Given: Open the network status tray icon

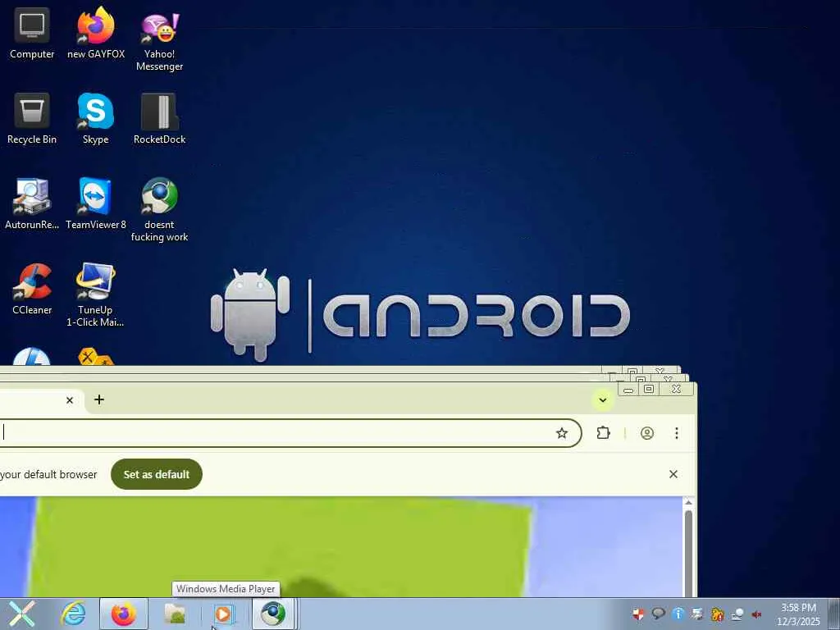Looking at the screenshot, I should [x=737, y=614].
